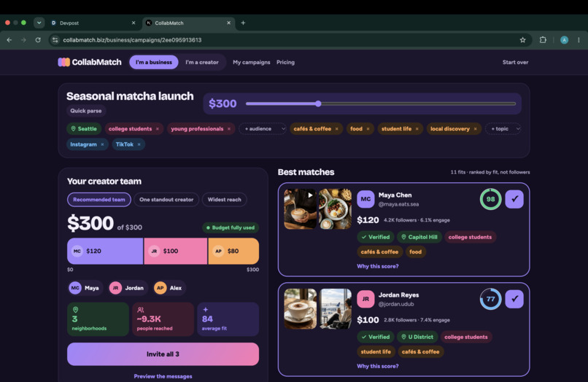Click the Alex team member chip

(169, 288)
